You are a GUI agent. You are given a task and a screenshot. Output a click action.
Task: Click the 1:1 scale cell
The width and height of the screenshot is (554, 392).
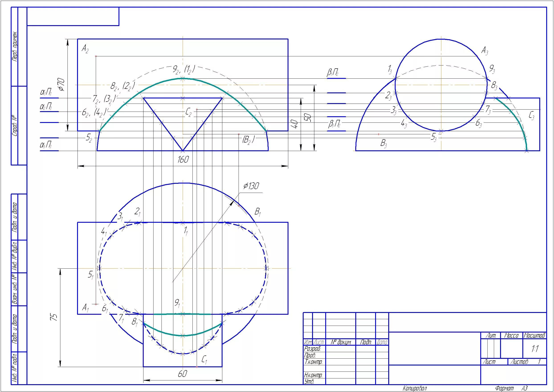click(535, 349)
